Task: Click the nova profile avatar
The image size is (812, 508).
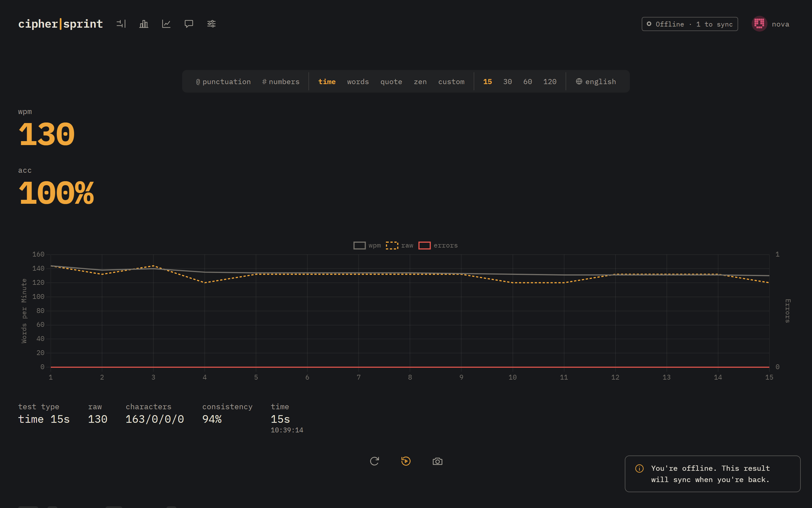Action: (x=759, y=24)
